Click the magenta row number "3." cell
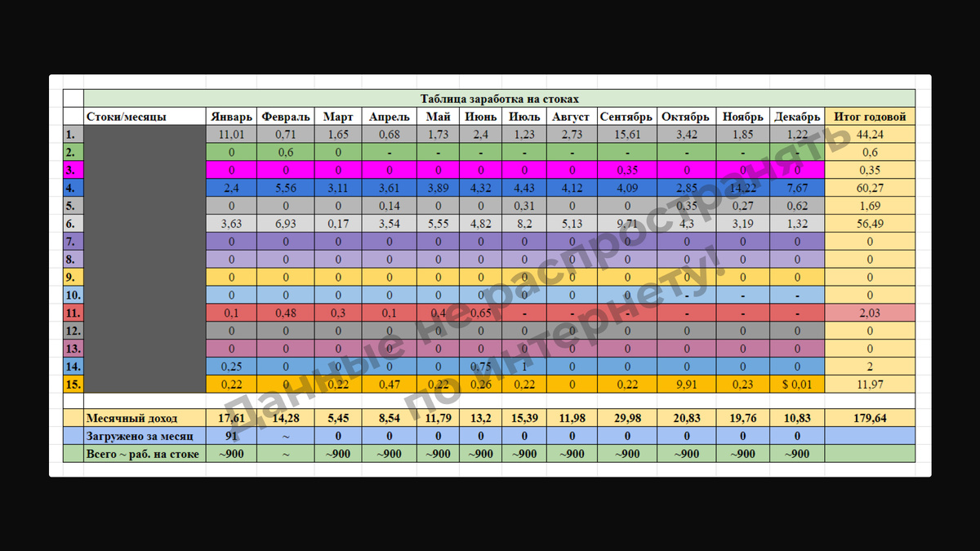 73,170
